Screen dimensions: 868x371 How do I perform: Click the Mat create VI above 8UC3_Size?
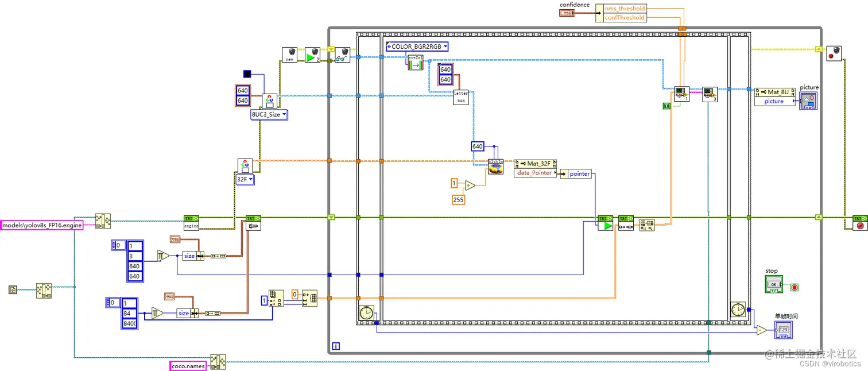[x=270, y=101]
